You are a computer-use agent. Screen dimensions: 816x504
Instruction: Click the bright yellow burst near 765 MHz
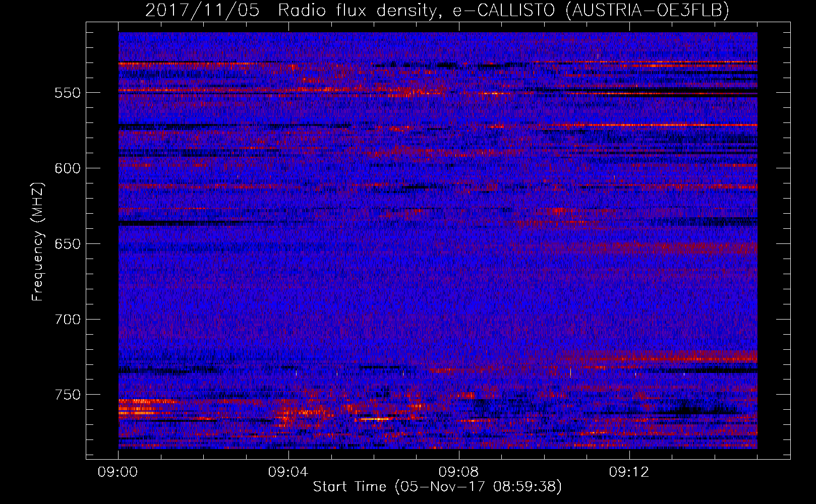click(374, 419)
